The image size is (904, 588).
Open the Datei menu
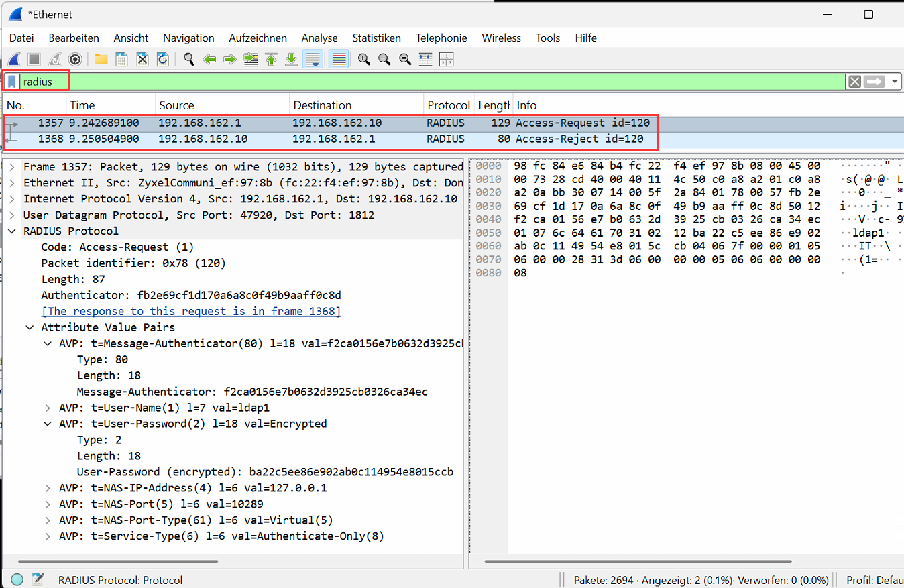click(21, 38)
